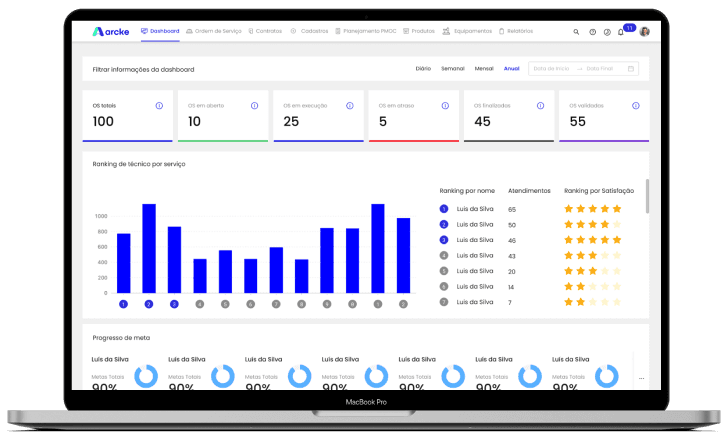Image resolution: width=728 pixels, height=442 pixels.
Task: Select the Diário period filter
Action: pos(423,69)
